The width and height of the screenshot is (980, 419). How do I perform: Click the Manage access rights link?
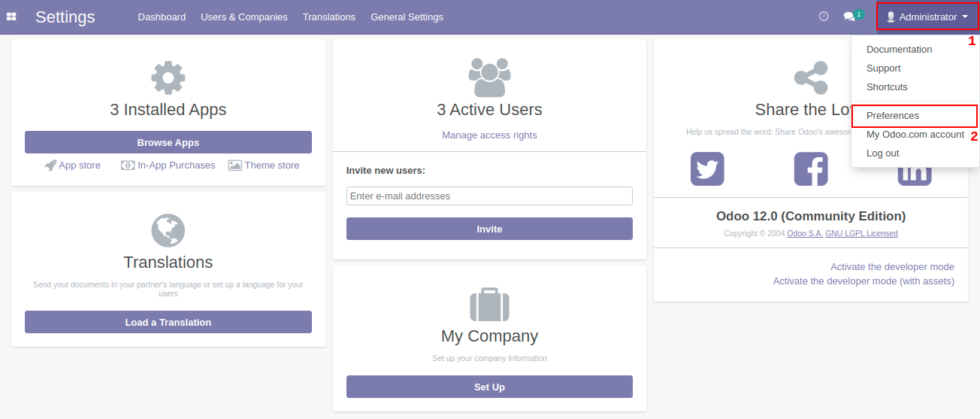(x=489, y=135)
